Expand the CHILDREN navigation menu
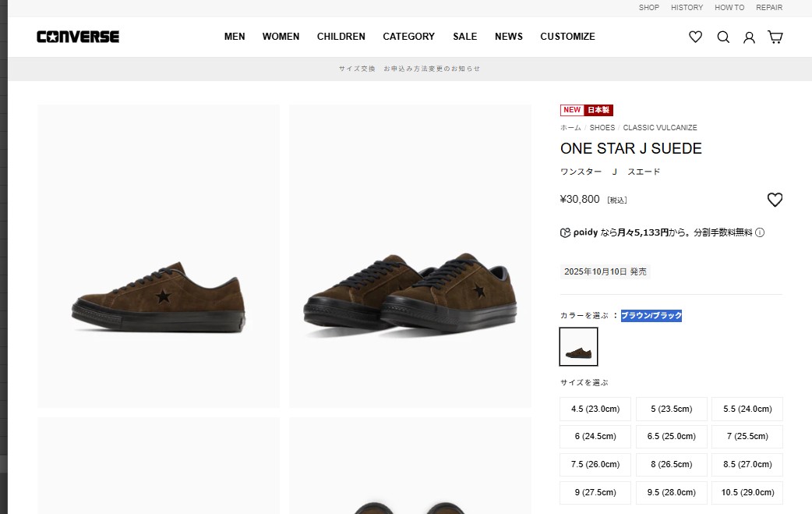This screenshot has width=812, height=514. coord(341,37)
